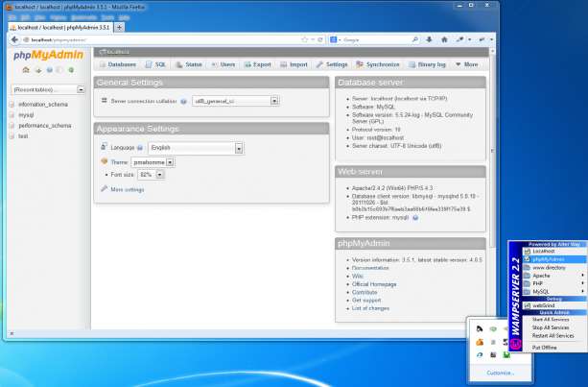Choose Put Offline in WampServer menu

click(x=554, y=348)
